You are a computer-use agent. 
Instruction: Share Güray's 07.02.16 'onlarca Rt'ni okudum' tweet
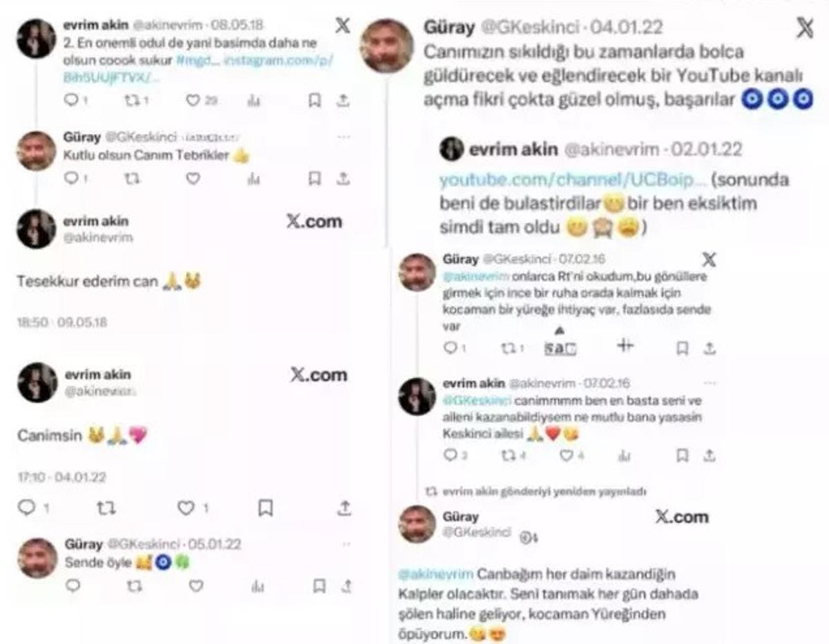(709, 348)
